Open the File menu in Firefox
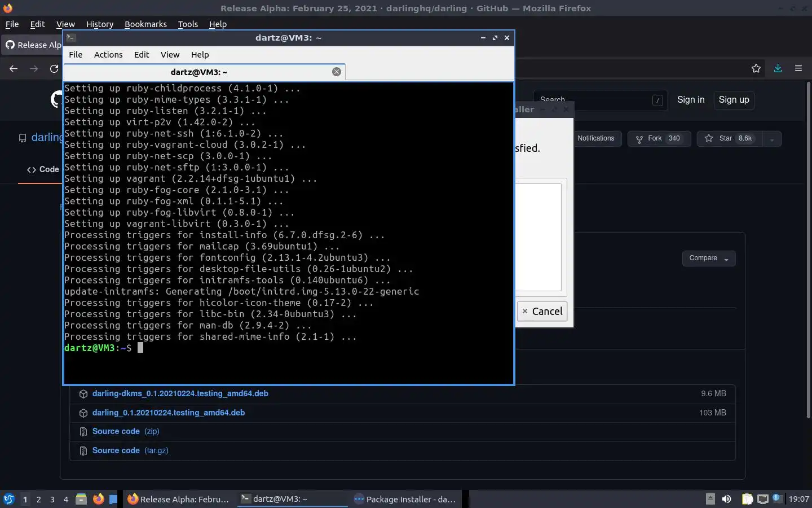The image size is (812, 508). 12,24
